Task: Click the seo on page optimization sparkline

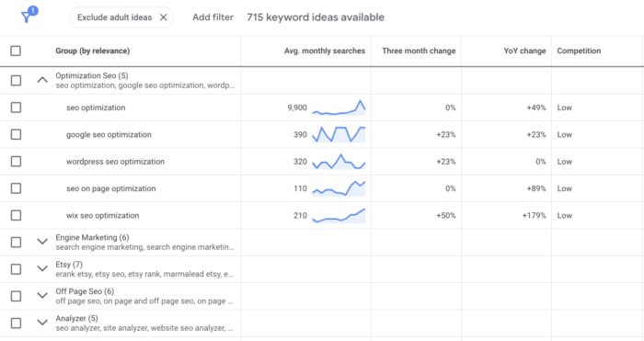Action: pyautogui.click(x=339, y=188)
